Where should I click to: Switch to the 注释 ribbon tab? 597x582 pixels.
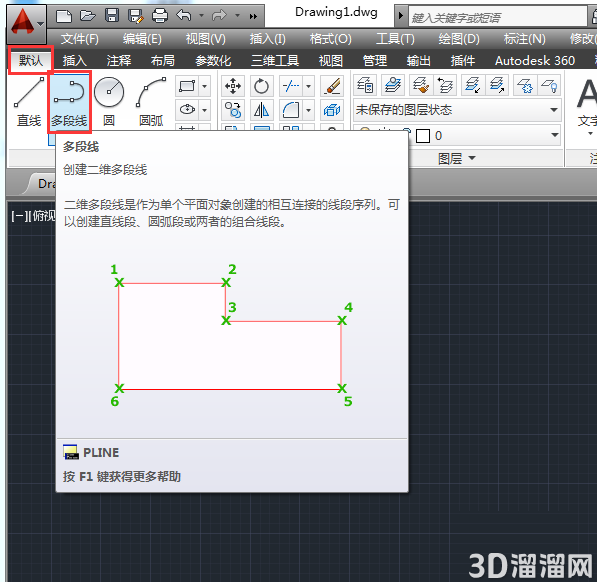point(118,61)
